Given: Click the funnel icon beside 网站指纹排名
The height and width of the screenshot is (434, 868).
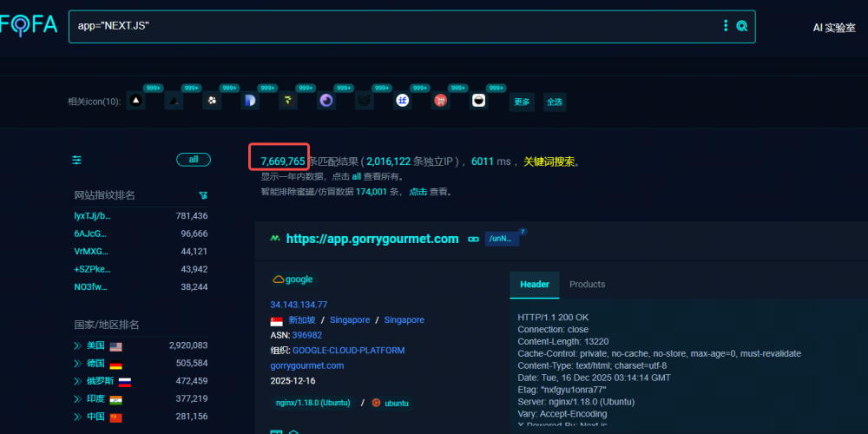Looking at the screenshot, I should pyautogui.click(x=202, y=195).
